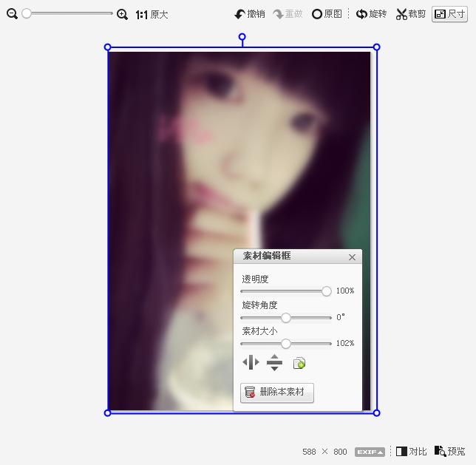Undo with the 撤销 button

click(250, 14)
